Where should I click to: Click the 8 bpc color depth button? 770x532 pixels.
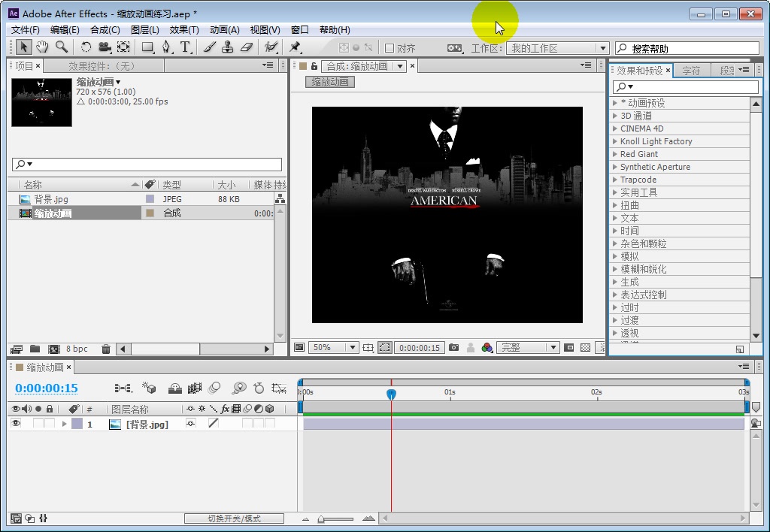click(x=77, y=349)
